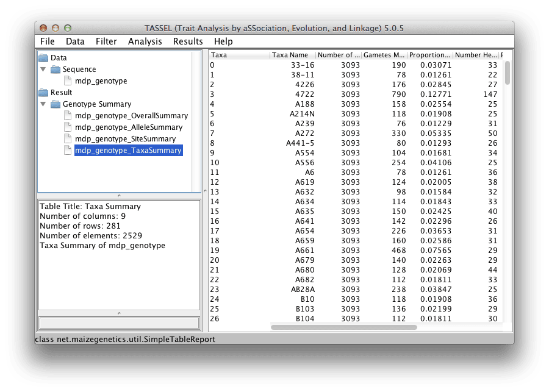Collapse the Sequence tree node
Image resolution: width=549 pixels, height=392 pixels.
coord(43,69)
